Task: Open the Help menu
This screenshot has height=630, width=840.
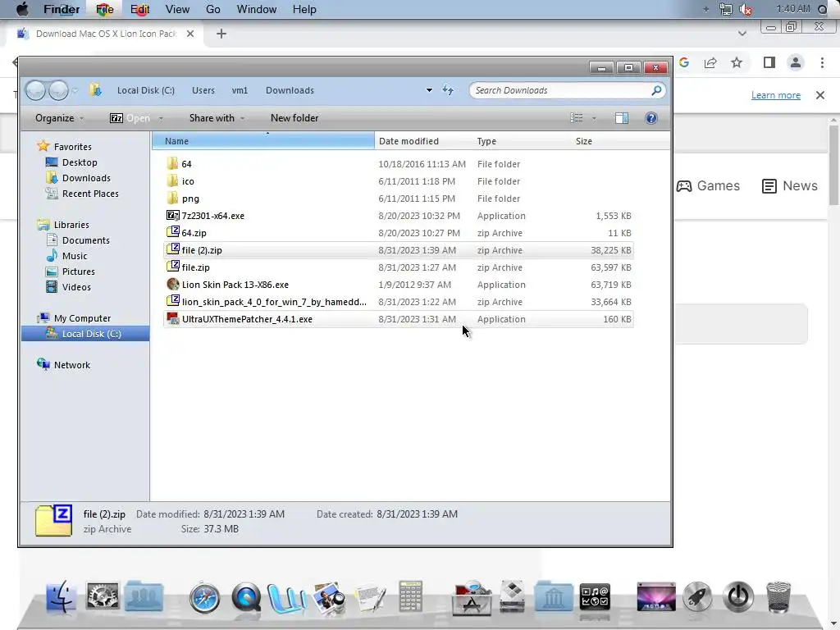Action: point(304,9)
